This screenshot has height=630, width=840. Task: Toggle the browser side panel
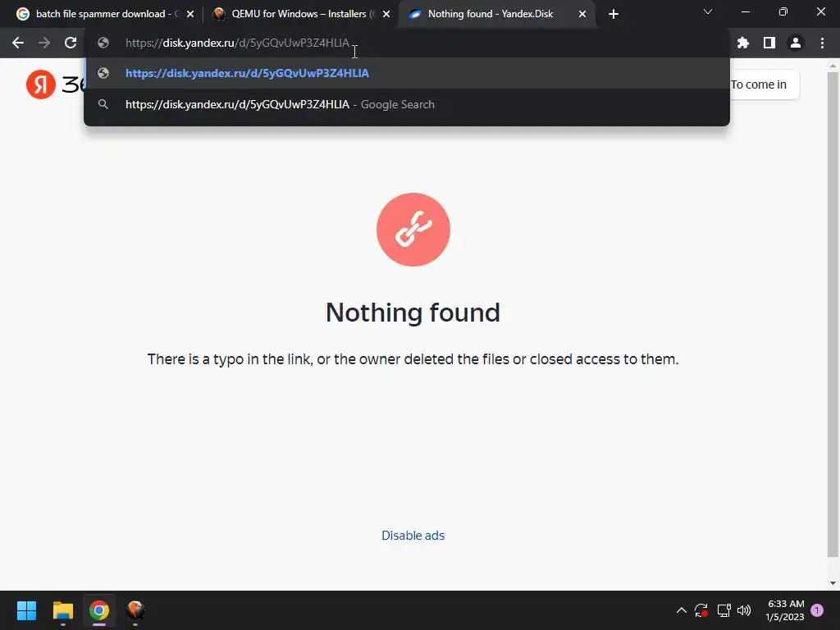coord(769,43)
